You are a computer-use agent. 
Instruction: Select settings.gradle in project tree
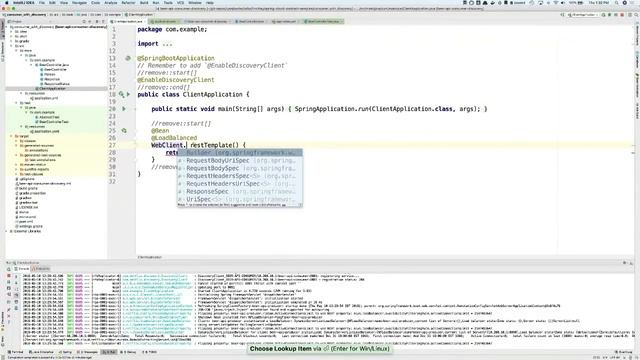tap(31, 226)
